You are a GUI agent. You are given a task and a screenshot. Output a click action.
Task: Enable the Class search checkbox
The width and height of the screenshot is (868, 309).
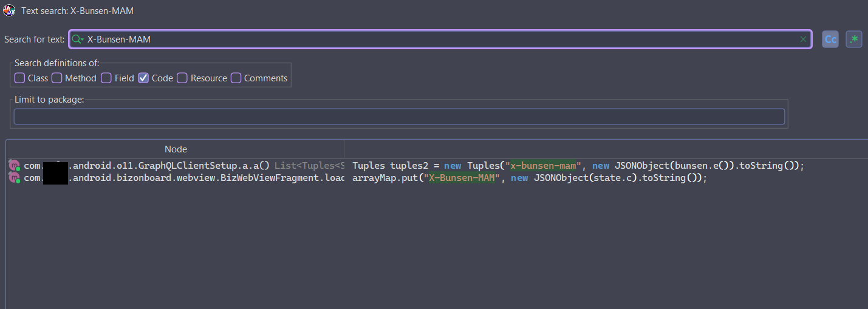tap(20, 78)
